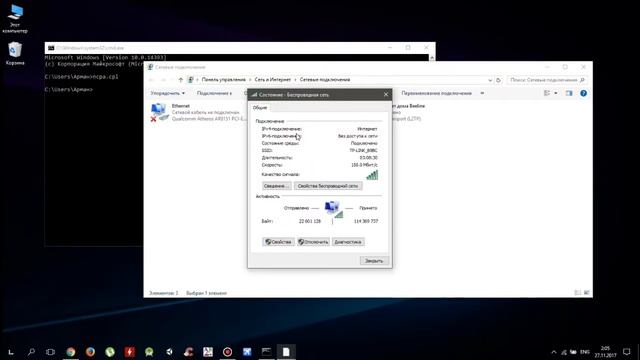Click Подключение к toolbar command
The height and width of the screenshot is (360, 640).
coord(214,93)
